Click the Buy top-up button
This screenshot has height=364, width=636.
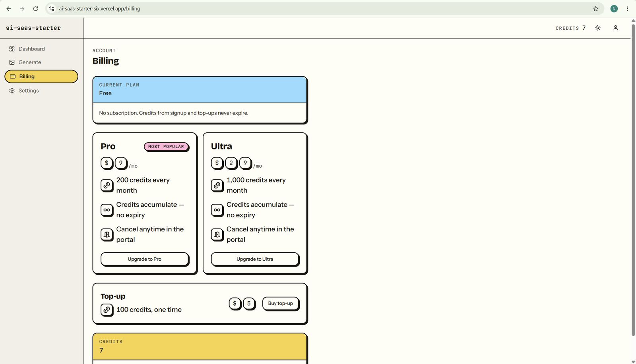[x=281, y=304]
